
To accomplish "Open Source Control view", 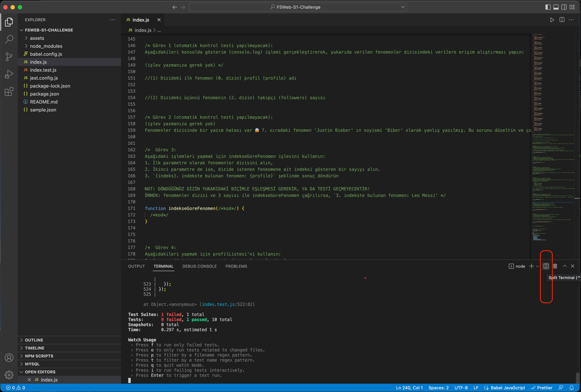I will [9, 57].
